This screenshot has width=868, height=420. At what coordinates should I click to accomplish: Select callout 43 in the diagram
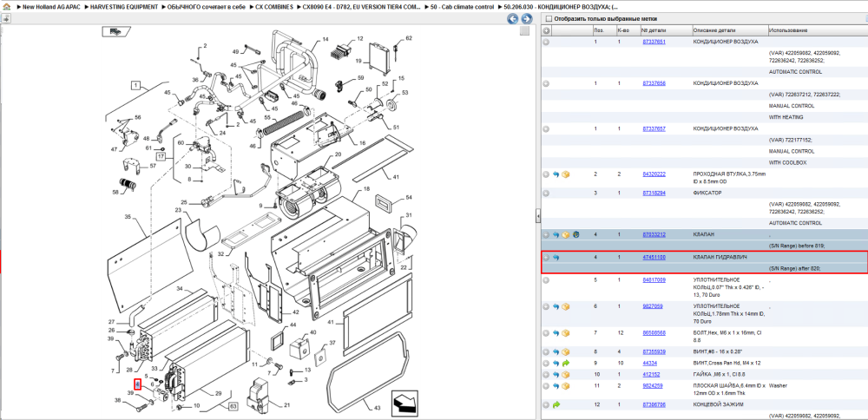[x=377, y=409]
